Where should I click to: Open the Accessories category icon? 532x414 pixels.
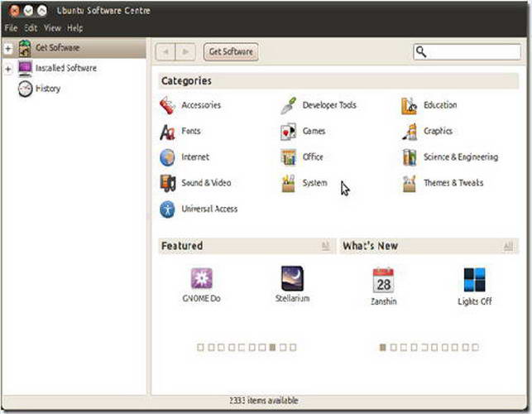(x=167, y=106)
